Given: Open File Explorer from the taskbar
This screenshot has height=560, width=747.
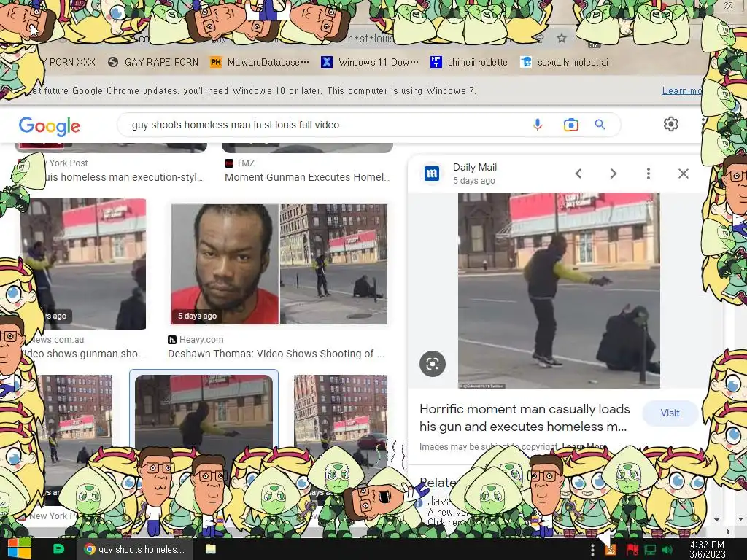Looking at the screenshot, I should tap(211, 549).
